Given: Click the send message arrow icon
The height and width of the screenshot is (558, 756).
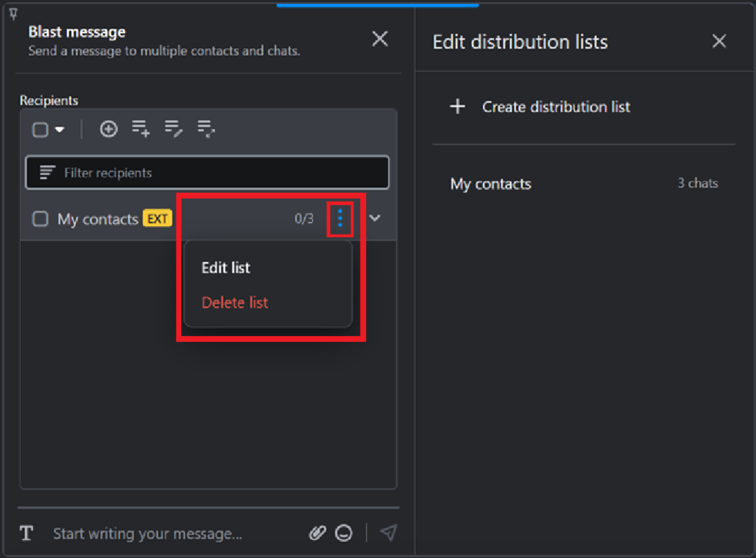Looking at the screenshot, I should coord(389,533).
